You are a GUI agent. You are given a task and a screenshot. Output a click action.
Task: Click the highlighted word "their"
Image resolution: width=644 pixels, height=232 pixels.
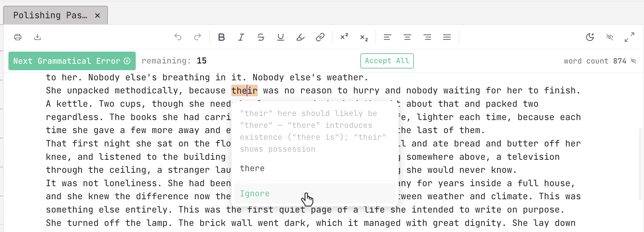coord(244,90)
